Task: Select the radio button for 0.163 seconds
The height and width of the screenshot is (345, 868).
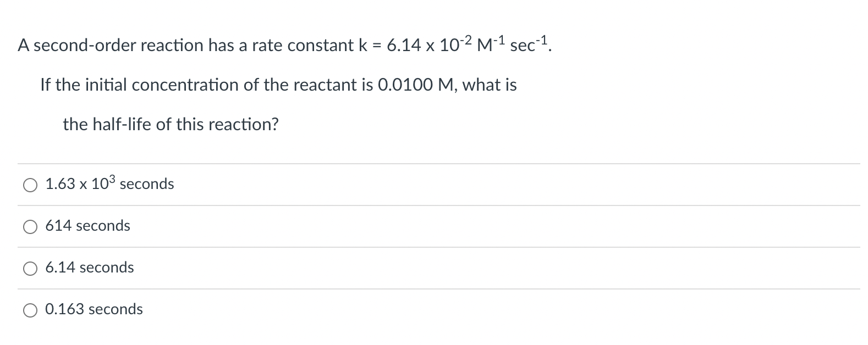Action: pyautogui.click(x=30, y=310)
